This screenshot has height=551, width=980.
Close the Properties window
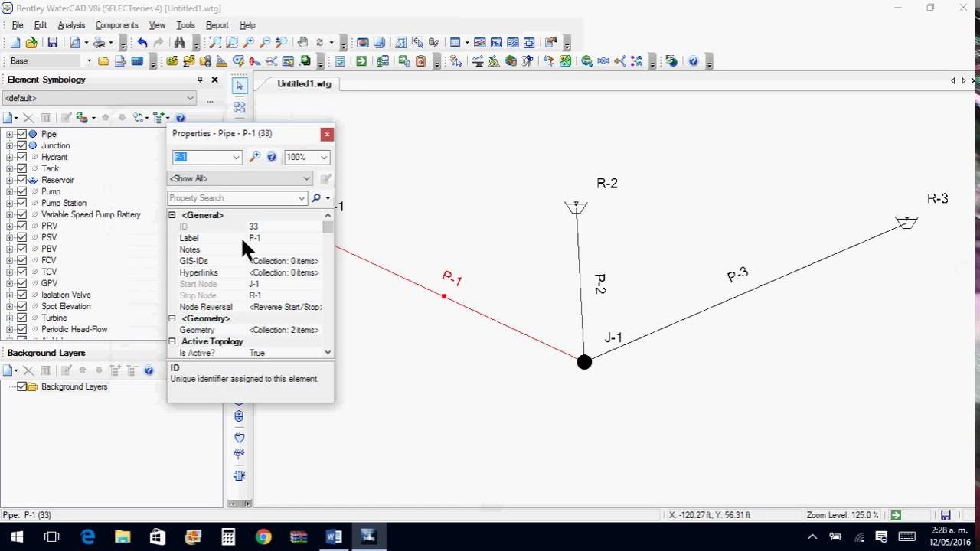tap(327, 134)
